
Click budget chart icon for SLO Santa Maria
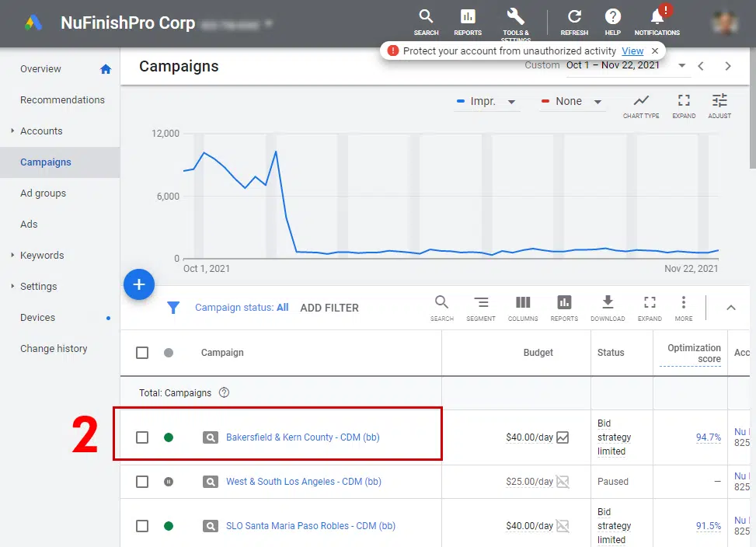coord(563,526)
